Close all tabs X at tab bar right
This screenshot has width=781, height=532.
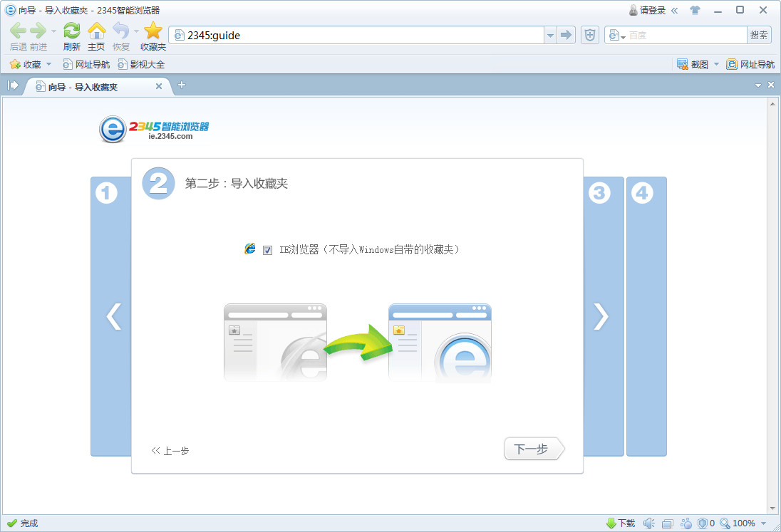click(771, 85)
